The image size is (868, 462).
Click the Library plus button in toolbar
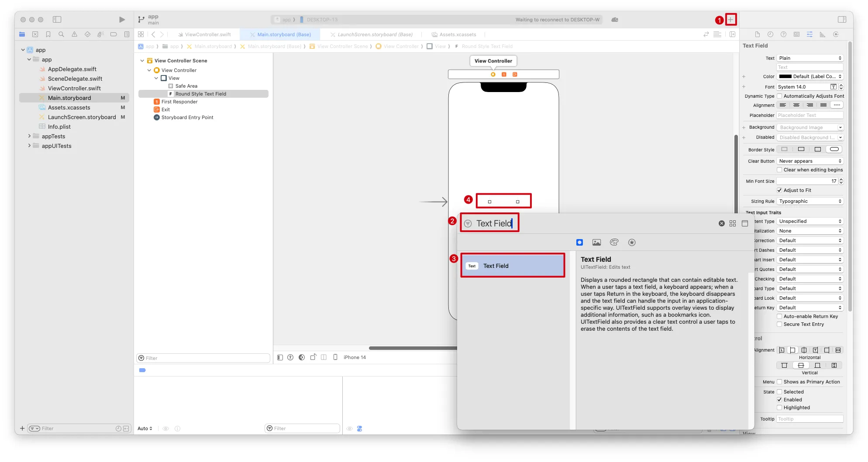click(x=730, y=20)
